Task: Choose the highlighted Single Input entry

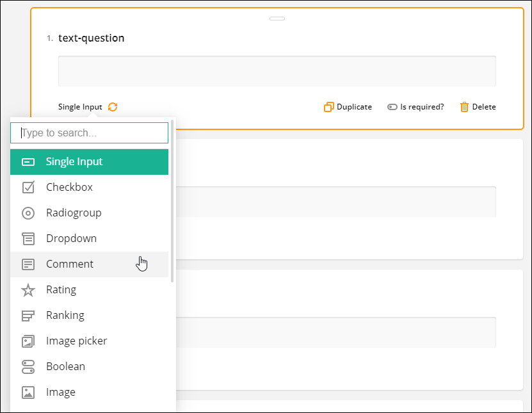Action: (89, 162)
